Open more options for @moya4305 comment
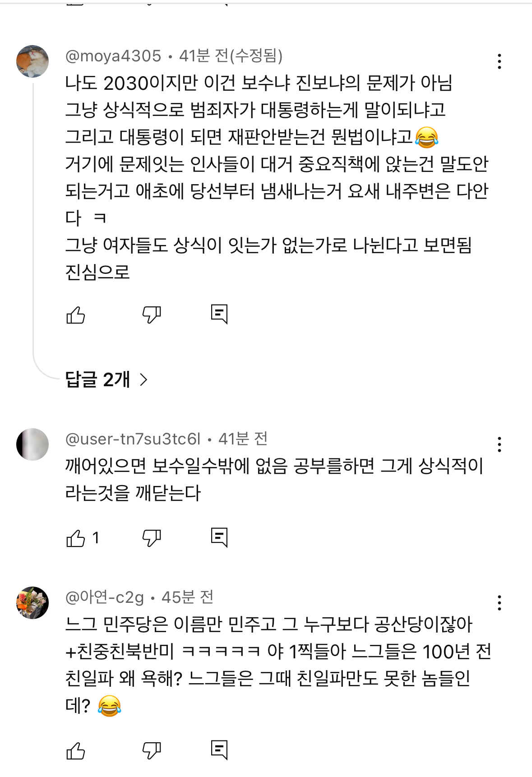This screenshot has width=532, height=777. click(499, 61)
